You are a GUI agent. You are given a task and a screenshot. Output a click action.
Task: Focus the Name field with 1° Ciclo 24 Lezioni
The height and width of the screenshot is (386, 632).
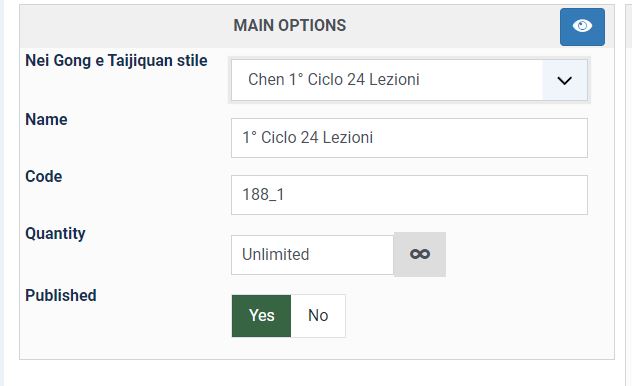[x=409, y=138]
